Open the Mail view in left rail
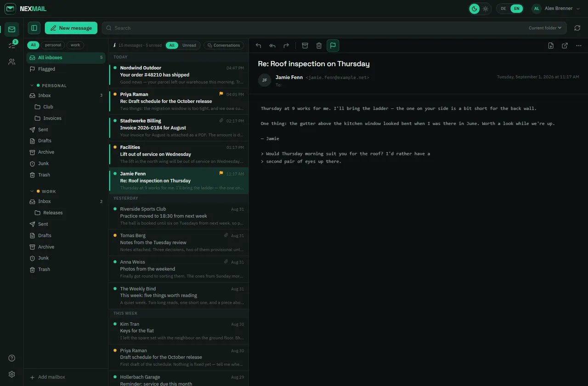 click(x=11, y=29)
